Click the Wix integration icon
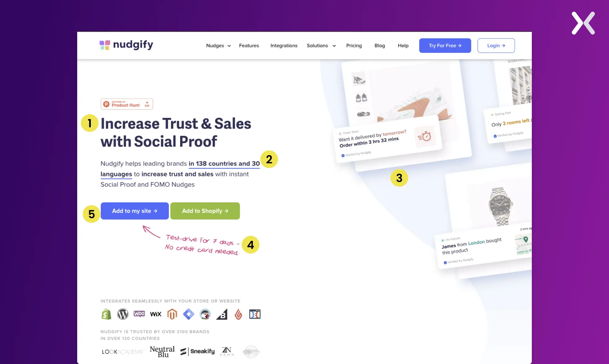609x364 pixels. pos(156,314)
